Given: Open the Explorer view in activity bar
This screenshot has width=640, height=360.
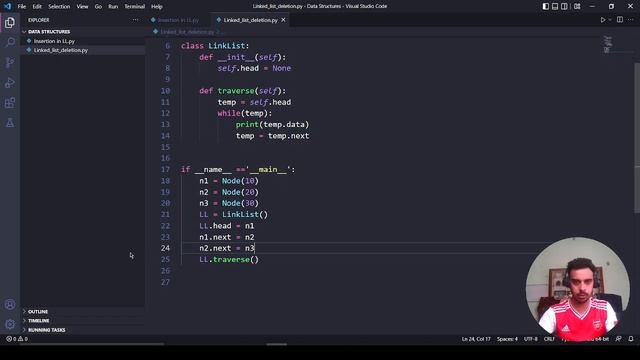Looking at the screenshot, I should click(10, 22).
